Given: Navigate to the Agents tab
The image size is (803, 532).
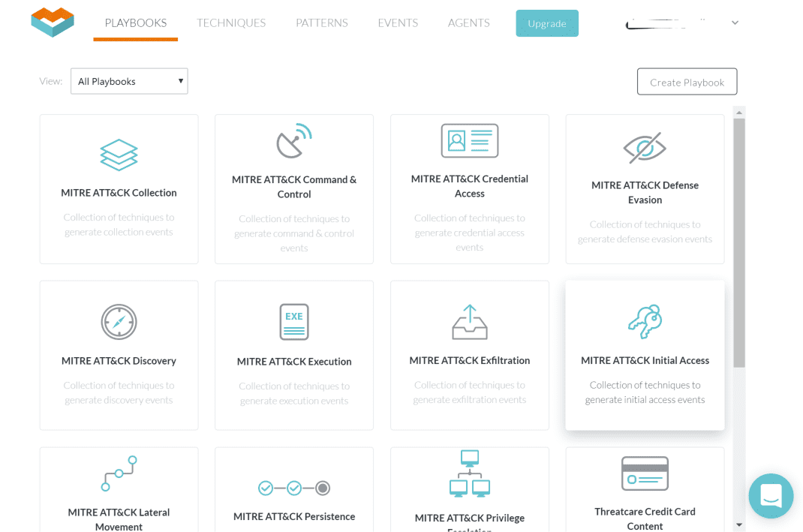Looking at the screenshot, I should pos(468,23).
